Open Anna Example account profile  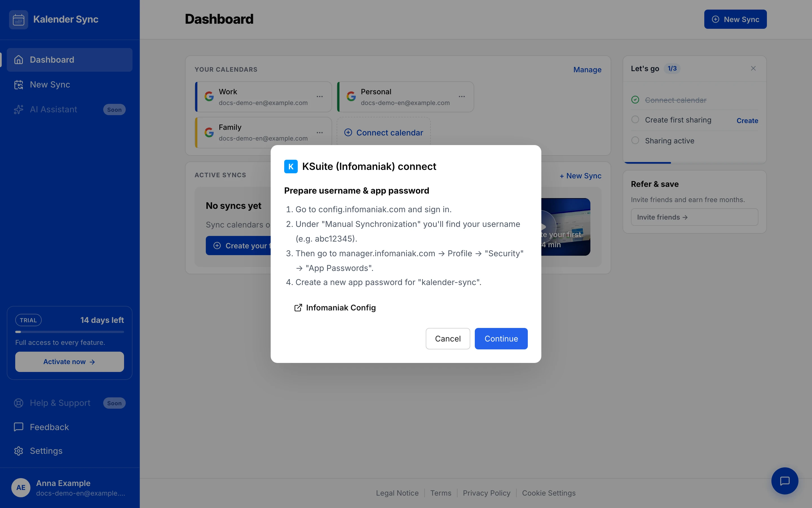[x=70, y=488]
